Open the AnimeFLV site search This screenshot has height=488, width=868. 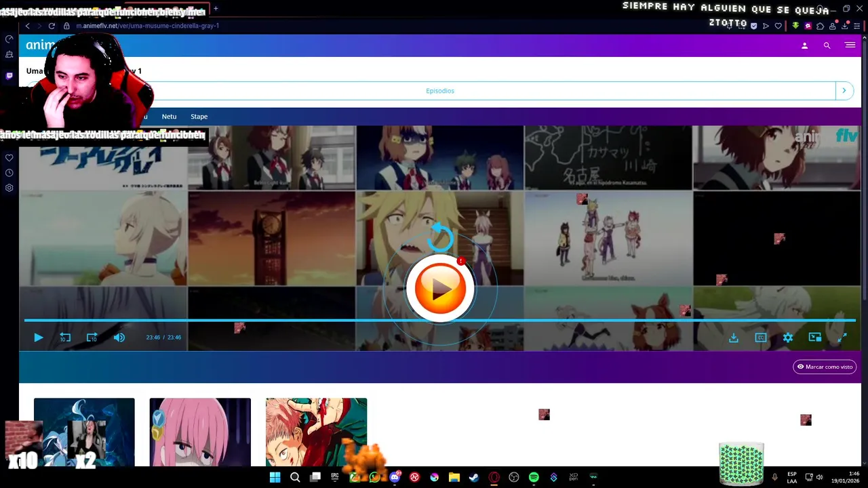(x=827, y=45)
